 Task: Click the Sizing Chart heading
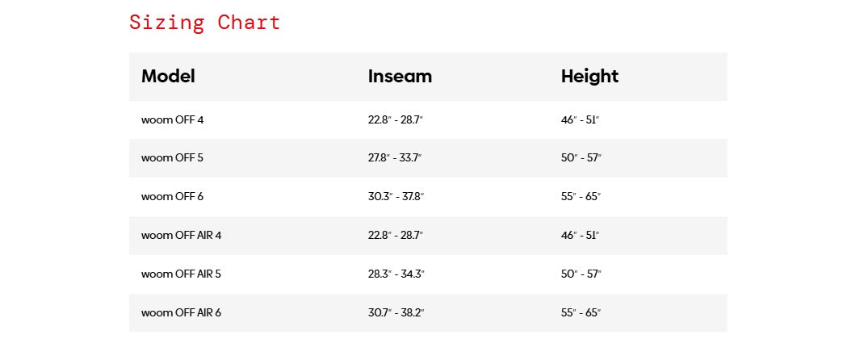[x=204, y=23]
